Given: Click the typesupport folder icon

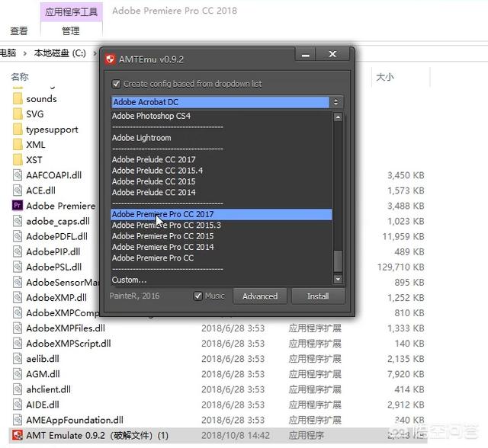Looking at the screenshot, I should (x=18, y=130).
